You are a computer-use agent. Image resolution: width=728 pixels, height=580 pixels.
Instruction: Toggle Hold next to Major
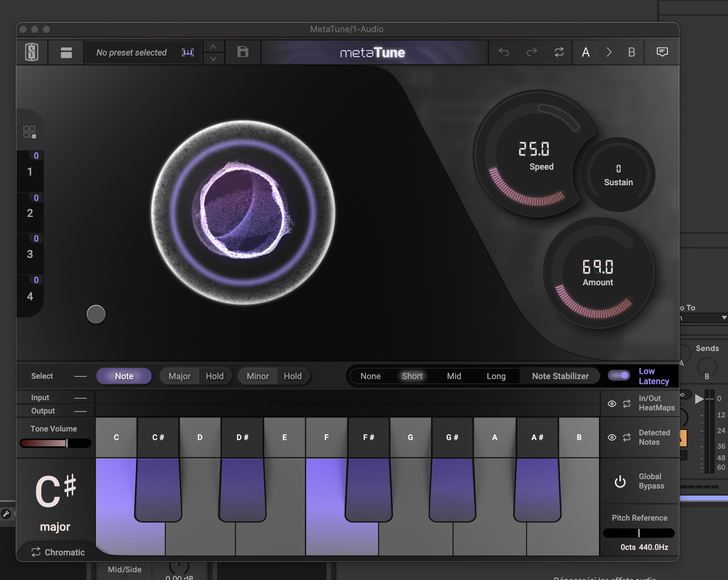[x=215, y=376]
